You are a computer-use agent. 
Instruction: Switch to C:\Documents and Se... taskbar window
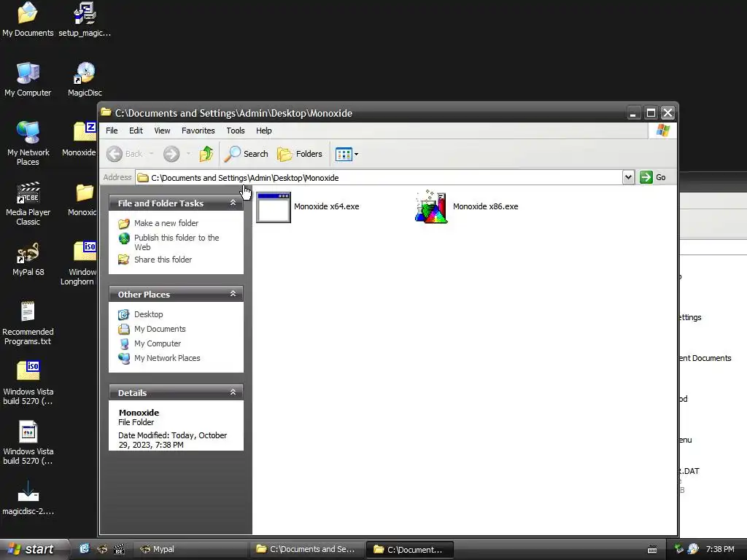(x=307, y=549)
